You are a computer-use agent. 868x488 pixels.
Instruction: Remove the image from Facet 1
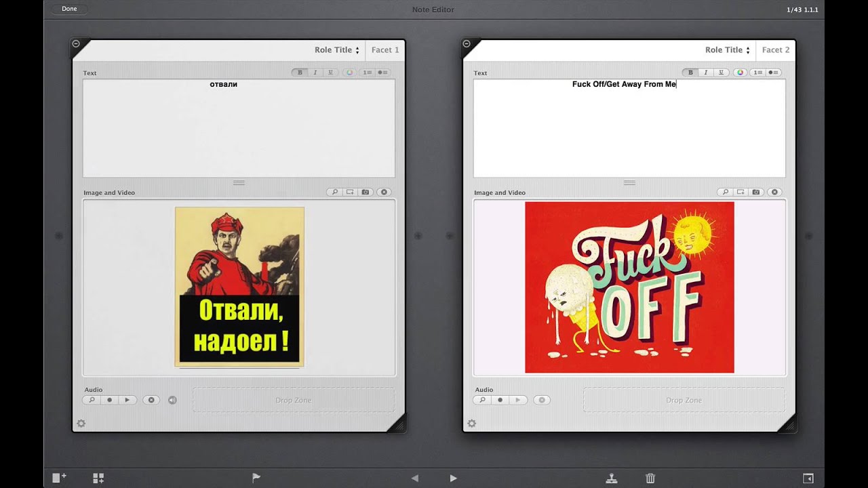tap(384, 192)
